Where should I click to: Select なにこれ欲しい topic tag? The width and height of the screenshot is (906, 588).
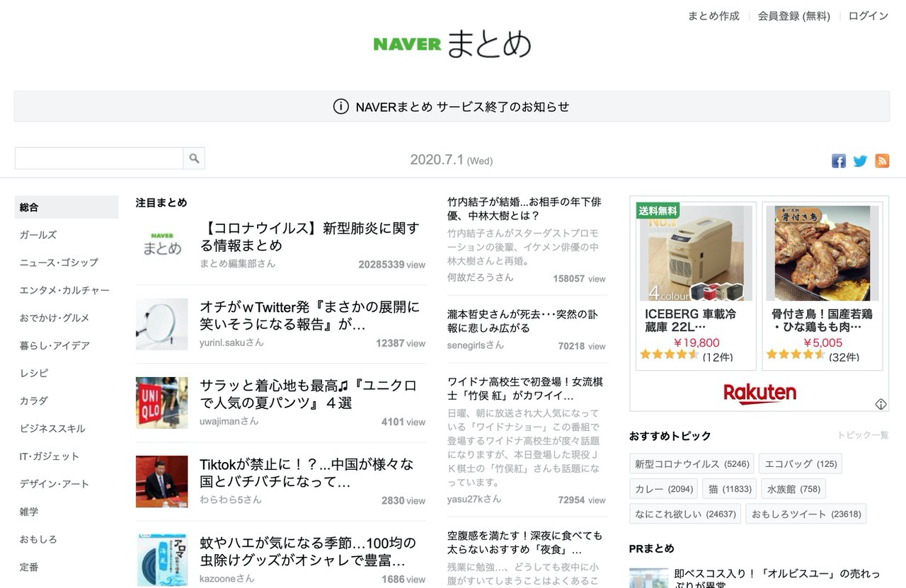685,514
